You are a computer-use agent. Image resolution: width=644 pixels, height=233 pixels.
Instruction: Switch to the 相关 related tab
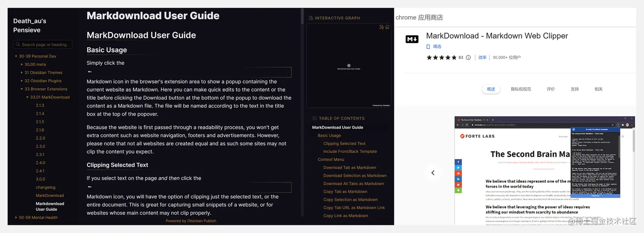coord(598,89)
